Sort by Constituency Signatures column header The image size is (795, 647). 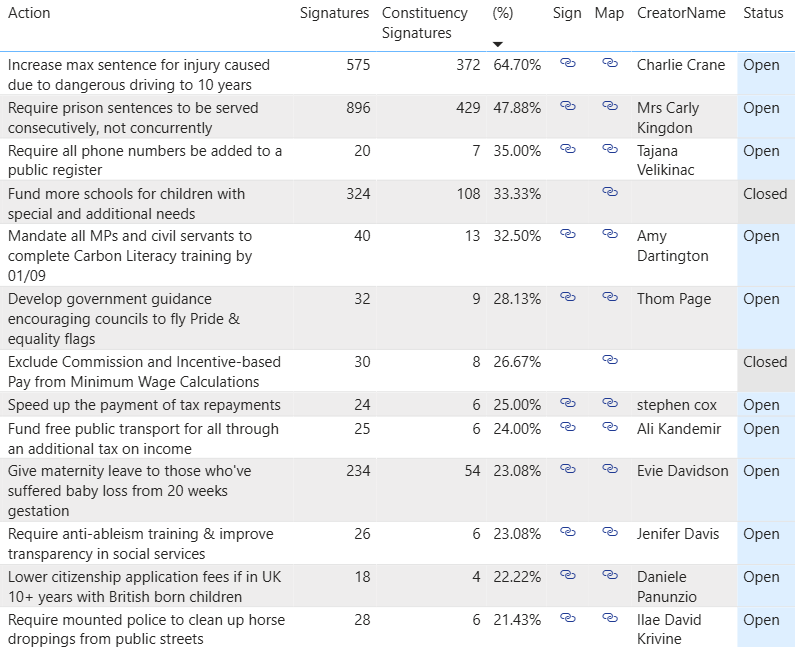(424, 23)
